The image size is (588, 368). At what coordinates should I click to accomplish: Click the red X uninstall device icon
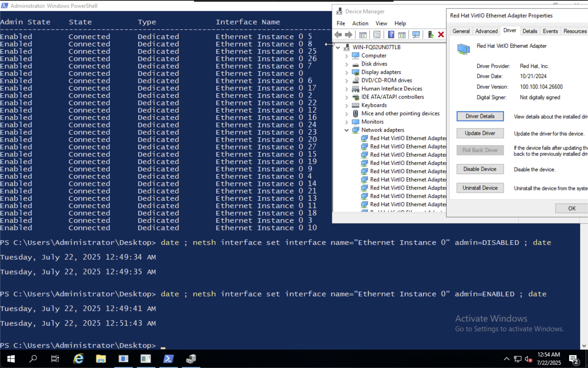[441, 34]
